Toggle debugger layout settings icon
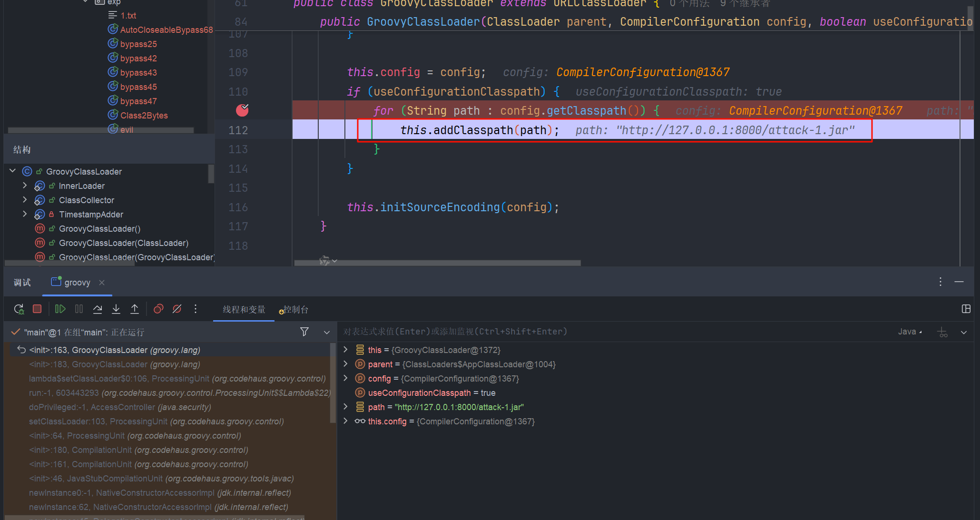980x520 pixels. tap(966, 309)
